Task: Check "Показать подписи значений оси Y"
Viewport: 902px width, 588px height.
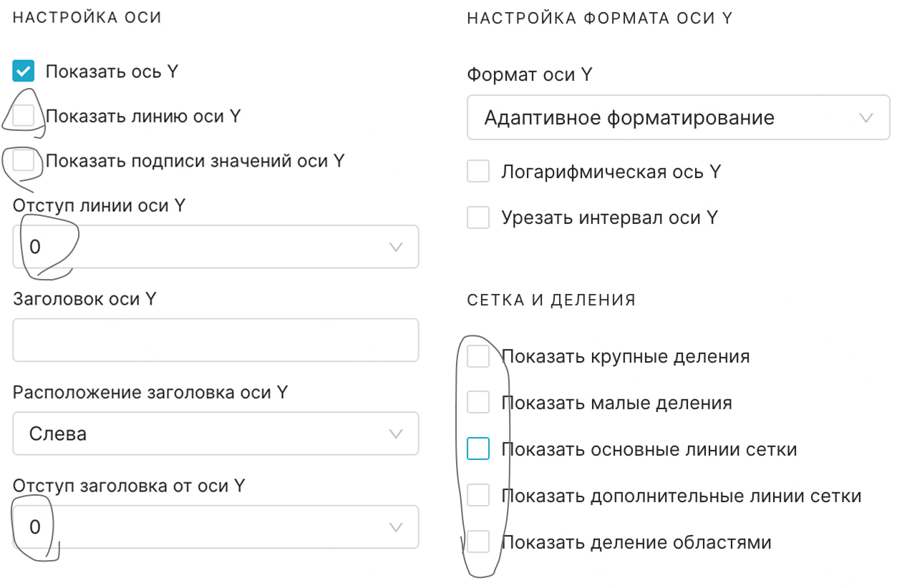Action: [24, 162]
